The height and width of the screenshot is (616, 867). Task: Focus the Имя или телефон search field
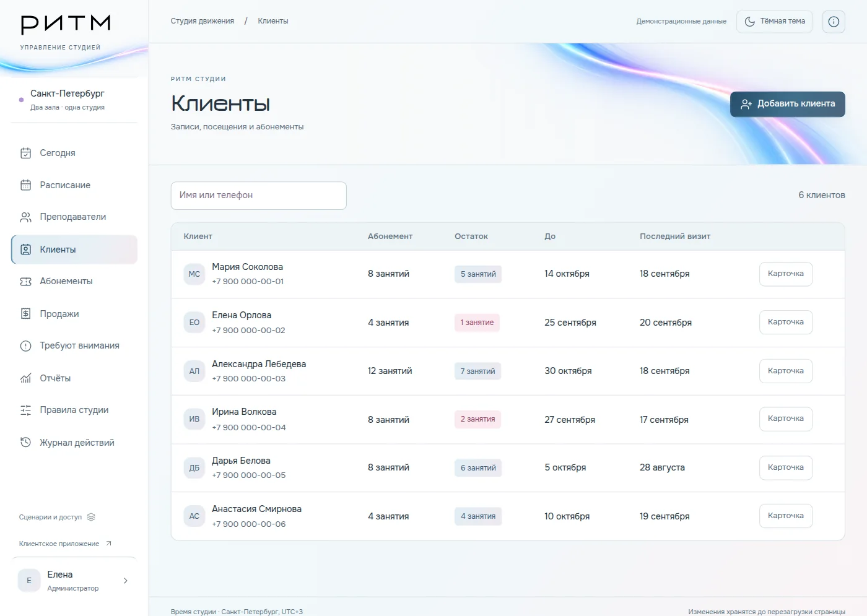tap(259, 196)
